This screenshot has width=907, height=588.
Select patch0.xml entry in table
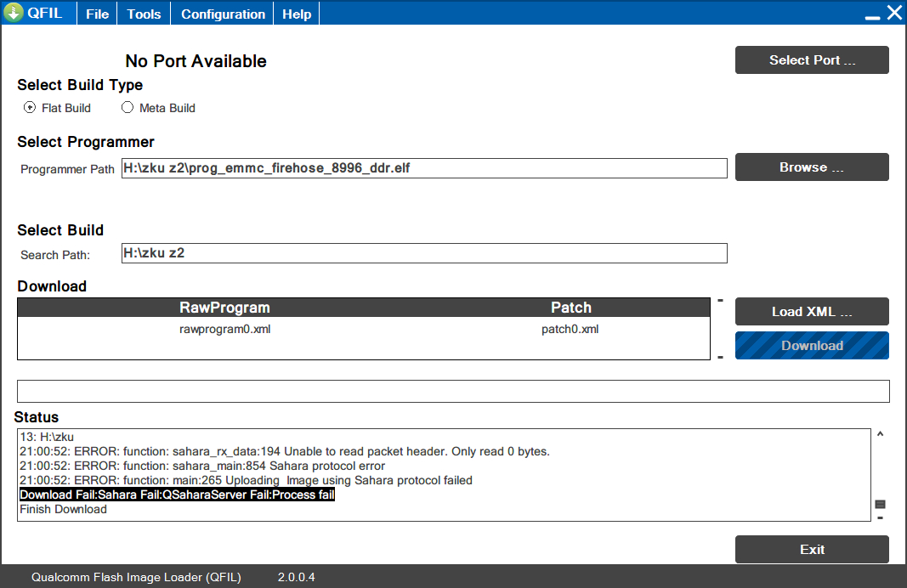[x=570, y=329]
